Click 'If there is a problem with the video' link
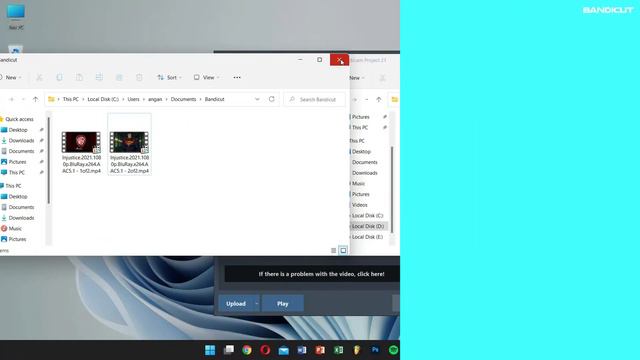This screenshot has width=640, height=360. coord(321,274)
